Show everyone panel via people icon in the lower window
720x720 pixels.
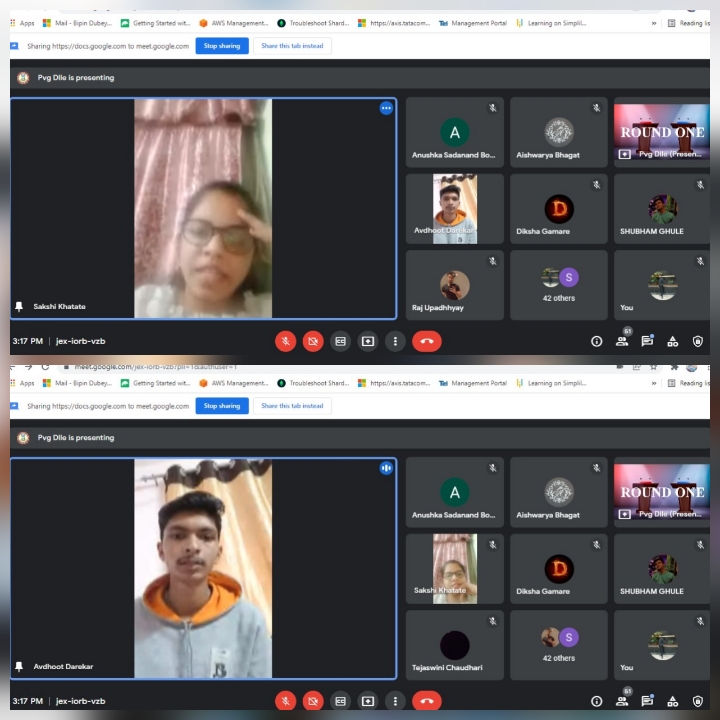622,701
